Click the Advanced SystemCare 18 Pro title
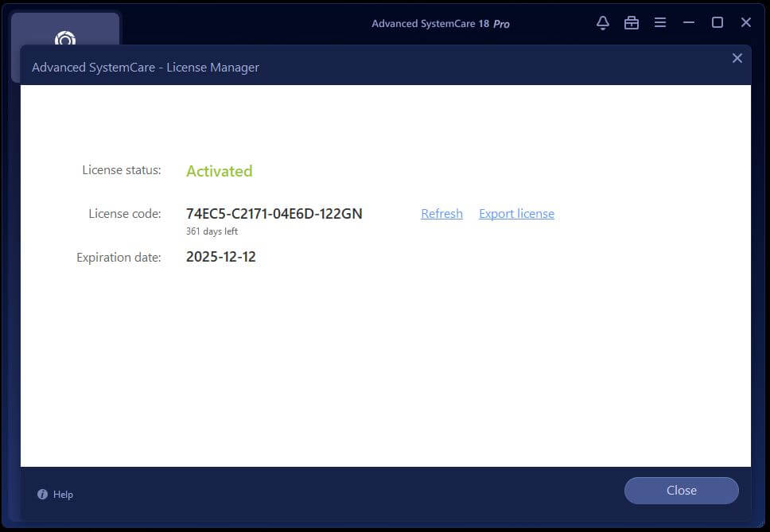Image resolution: width=770 pixels, height=532 pixels. point(441,24)
